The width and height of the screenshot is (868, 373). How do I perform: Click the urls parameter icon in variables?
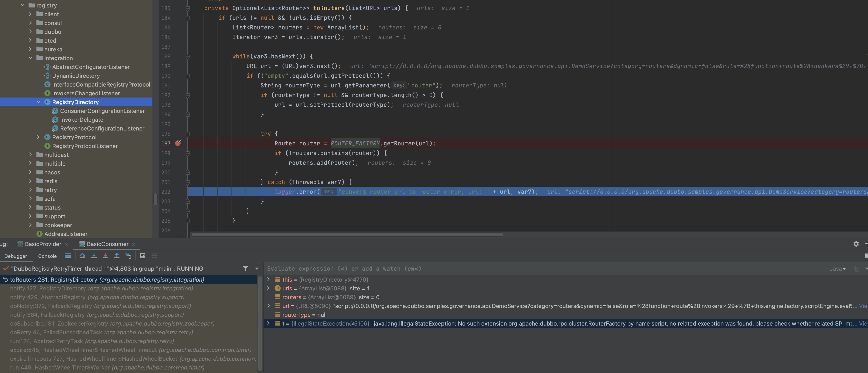[x=277, y=288]
